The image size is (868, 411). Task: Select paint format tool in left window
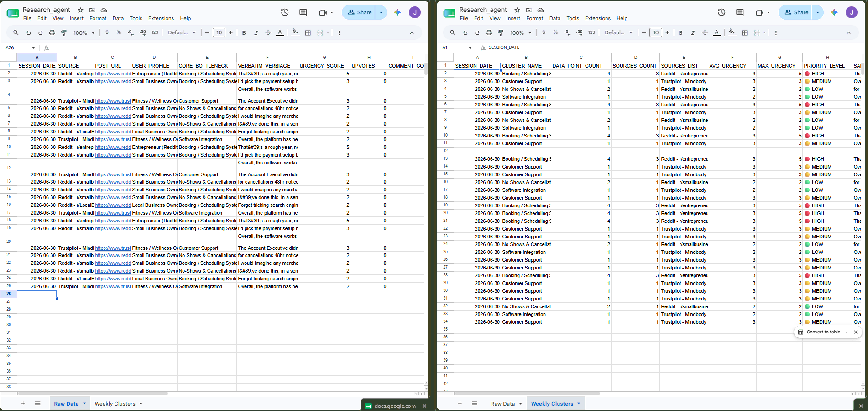(64, 33)
